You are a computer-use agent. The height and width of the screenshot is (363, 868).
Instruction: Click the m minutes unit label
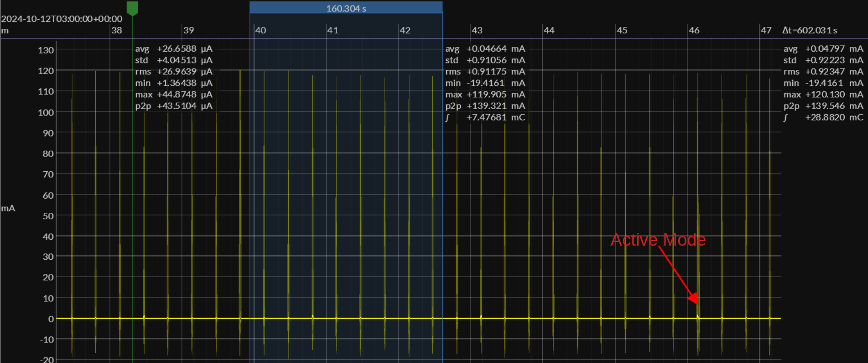pos(5,31)
